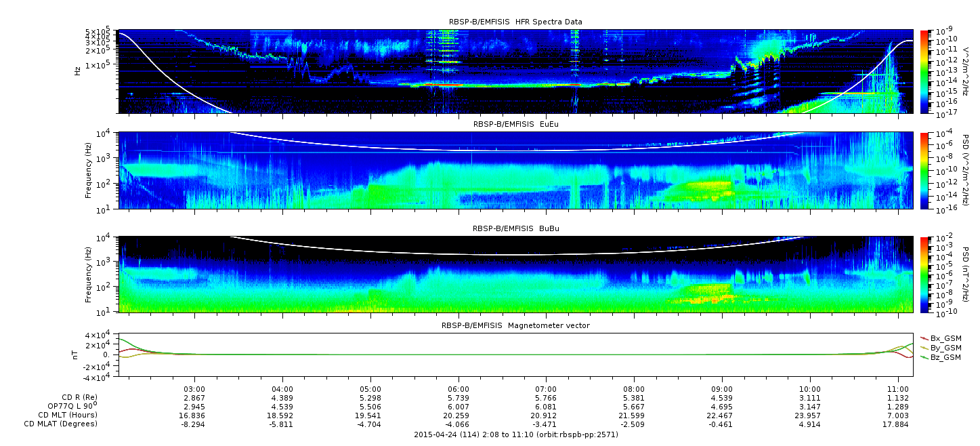Click the CD MLT (Hours) row label
Image resolution: width=980 pixels, height=446 pixels.
pyautogui.click(x=67, y=415)
